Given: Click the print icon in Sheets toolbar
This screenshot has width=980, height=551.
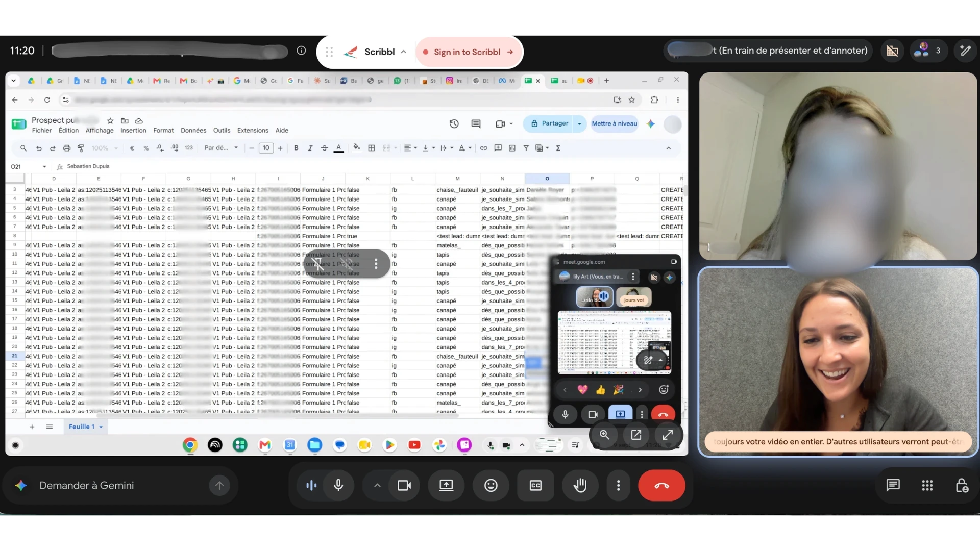Looking at the screenshot, I should [x=66, y=148].
